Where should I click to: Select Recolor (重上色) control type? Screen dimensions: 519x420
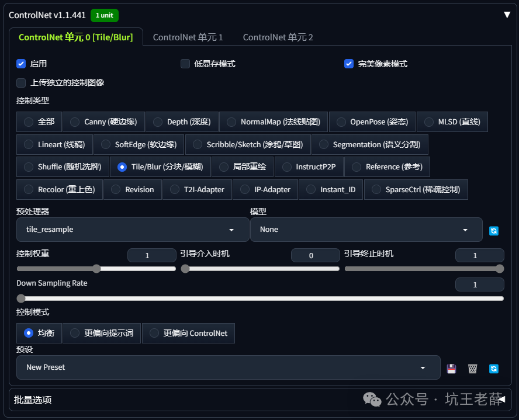click(59, 189)
